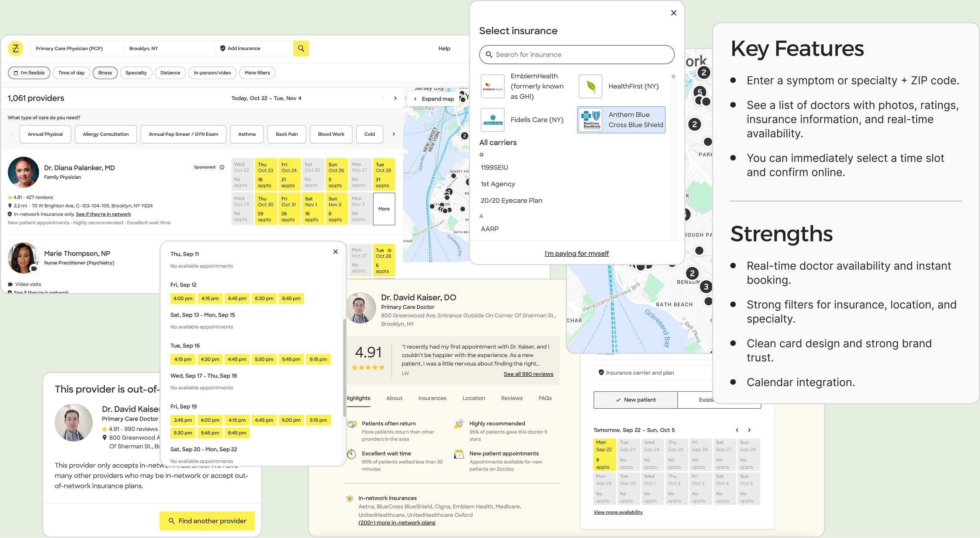The height and width of the screenshot is (538, 980).
Task: Click the yellow search magnifier button
Action: (x=300, y=48)
